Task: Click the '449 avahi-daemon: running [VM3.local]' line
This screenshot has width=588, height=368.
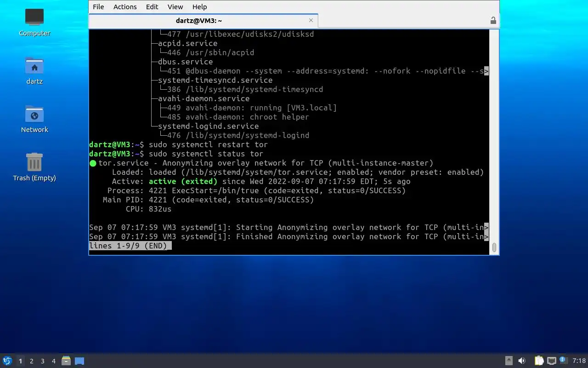Action: tap(252, 108)
